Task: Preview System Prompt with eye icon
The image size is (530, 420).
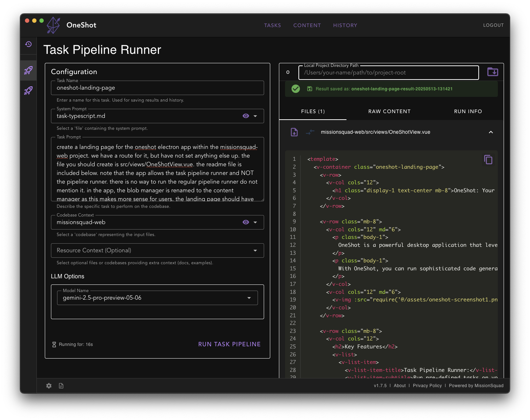Action: click(246, 116)
